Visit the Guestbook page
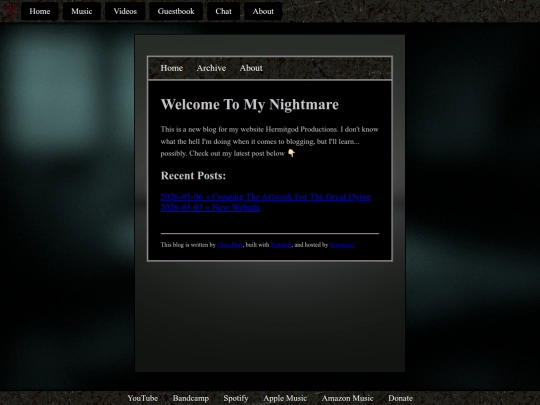The height and width of the screenshot is (405, 540). click(176, 11)
